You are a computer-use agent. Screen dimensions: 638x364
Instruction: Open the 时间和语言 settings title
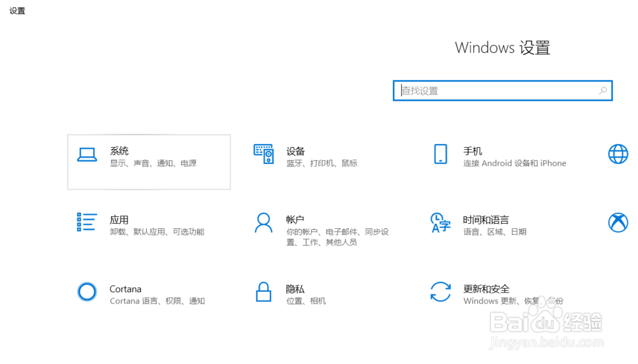(486, 220)
